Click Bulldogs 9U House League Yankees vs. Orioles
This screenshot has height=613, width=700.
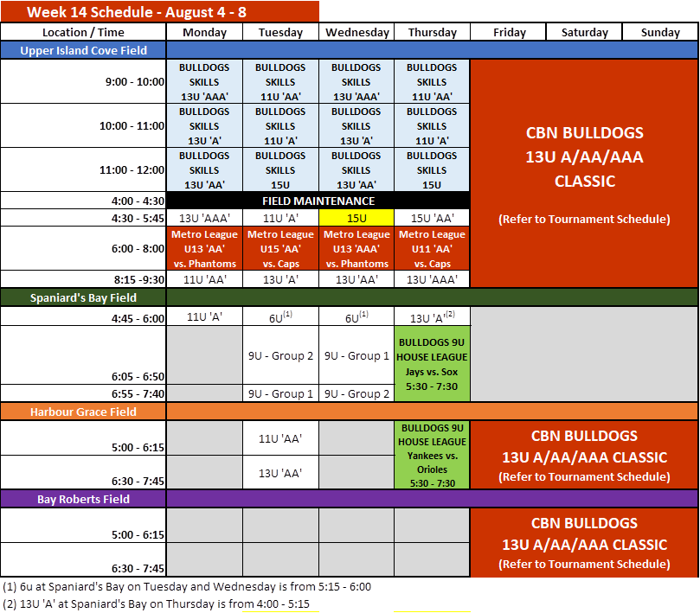pyautogui.click(x=432, y=455)
